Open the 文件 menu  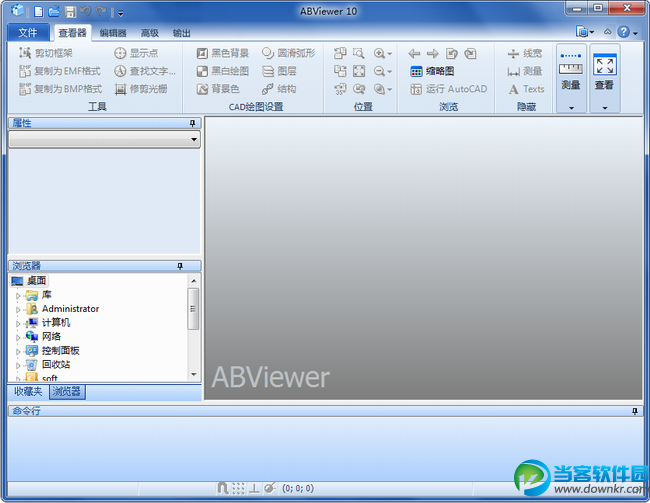[27, 32]
